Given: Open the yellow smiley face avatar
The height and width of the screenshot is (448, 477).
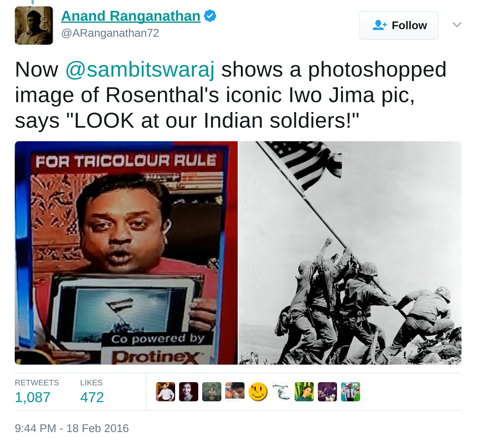Looking at the screenshot, I should pyautogui.click(x=258, y=392).
